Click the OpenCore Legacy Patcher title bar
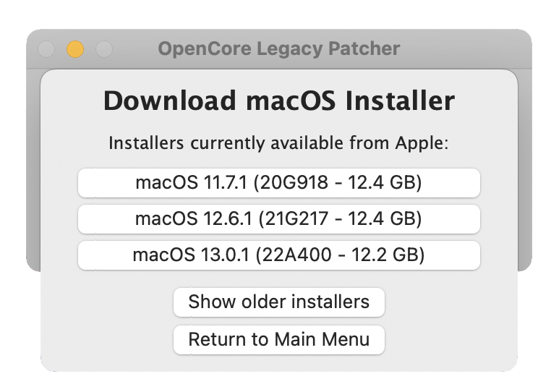 278,48
